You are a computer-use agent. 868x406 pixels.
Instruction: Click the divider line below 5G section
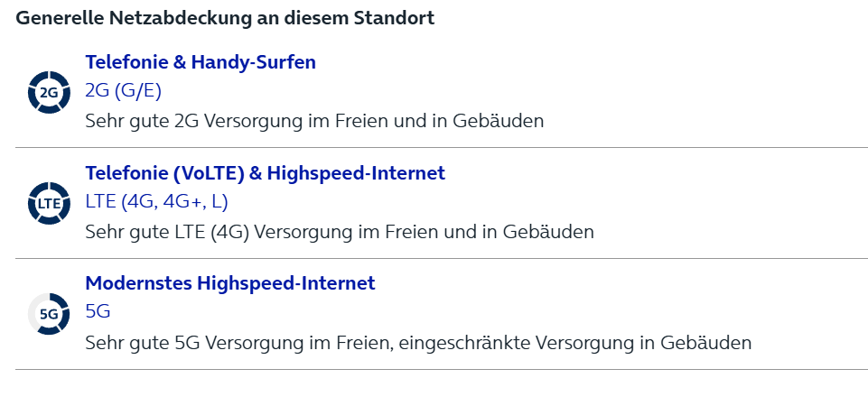(x=441, y=369)
